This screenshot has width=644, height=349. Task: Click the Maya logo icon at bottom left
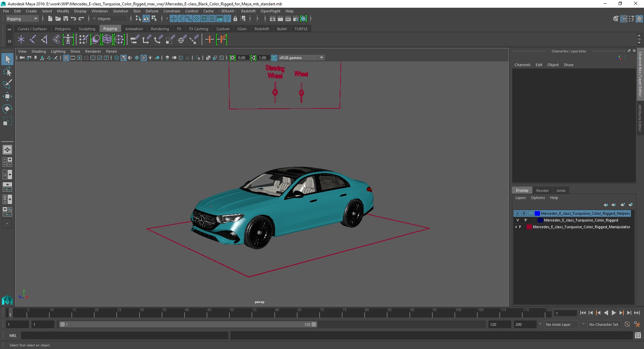[7, 300]
